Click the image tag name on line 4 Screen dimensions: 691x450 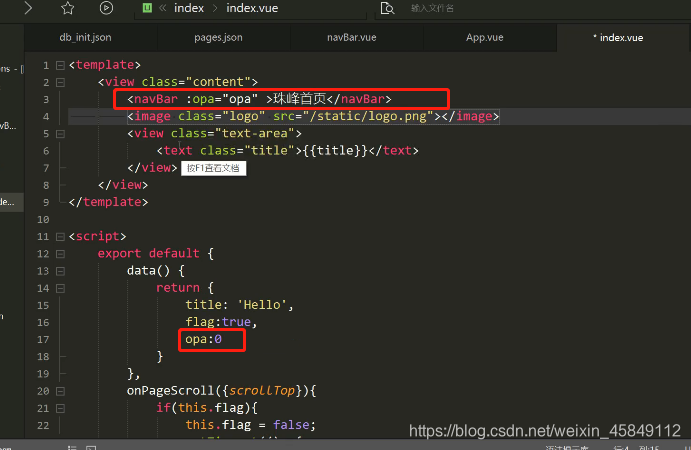[x=152, y=116]
